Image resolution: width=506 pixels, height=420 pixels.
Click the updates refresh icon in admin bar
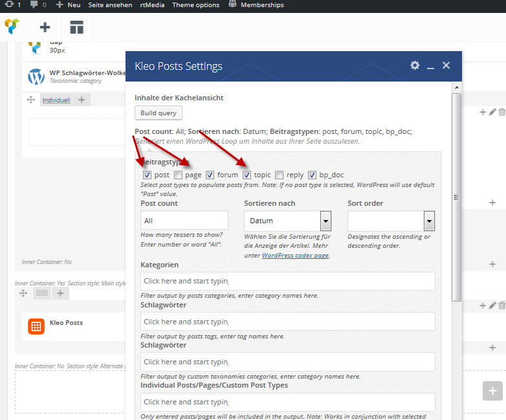pyautogui.click(x=9, y=4)
